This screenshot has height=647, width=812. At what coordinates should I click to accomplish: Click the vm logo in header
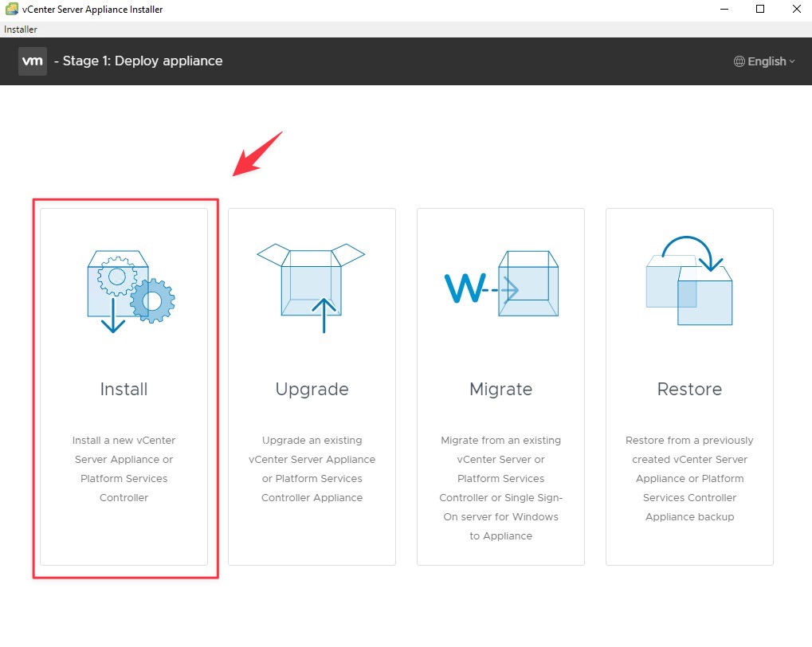(33, 61)
